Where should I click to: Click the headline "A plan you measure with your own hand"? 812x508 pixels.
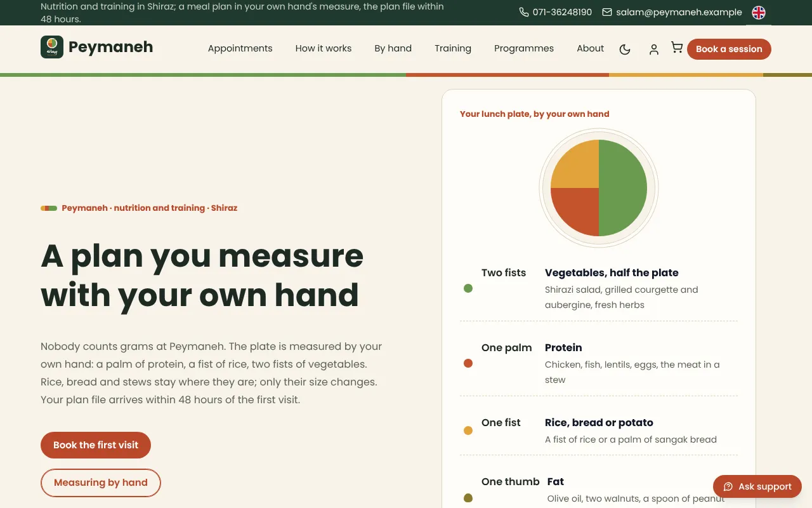[202, 276]
